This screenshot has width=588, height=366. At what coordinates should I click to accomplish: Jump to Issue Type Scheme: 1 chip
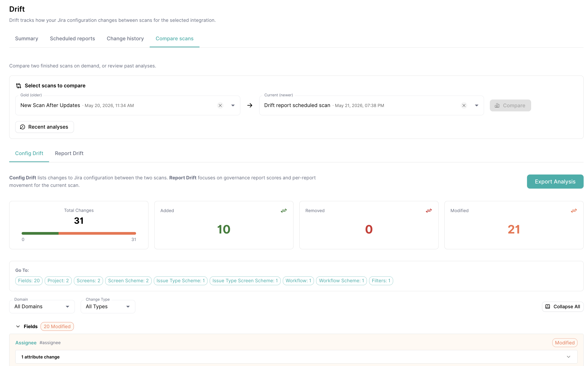181,281
